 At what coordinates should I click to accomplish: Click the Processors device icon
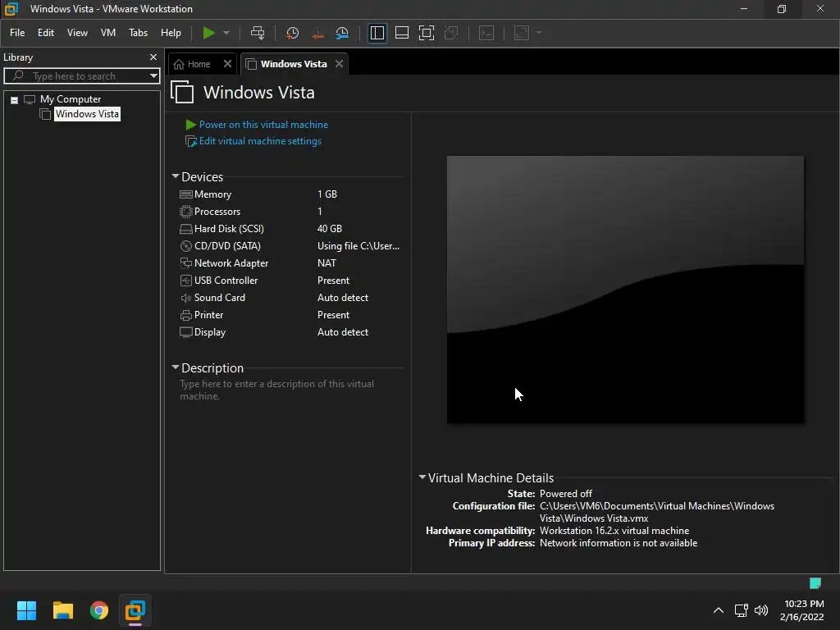186,212
